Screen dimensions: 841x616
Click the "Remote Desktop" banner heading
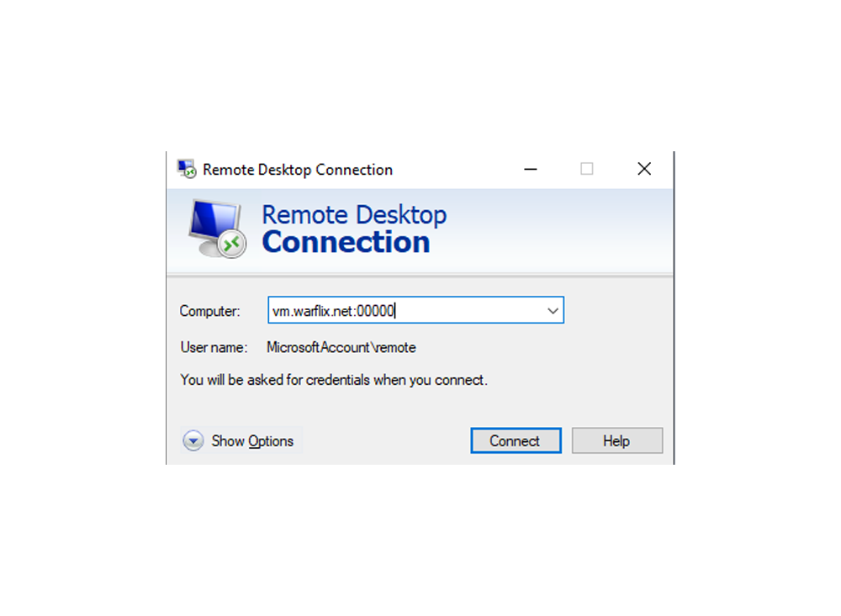354,214
